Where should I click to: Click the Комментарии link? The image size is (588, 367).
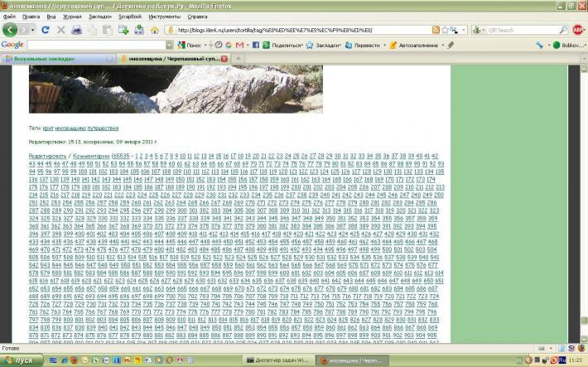[x=91, y=156]
